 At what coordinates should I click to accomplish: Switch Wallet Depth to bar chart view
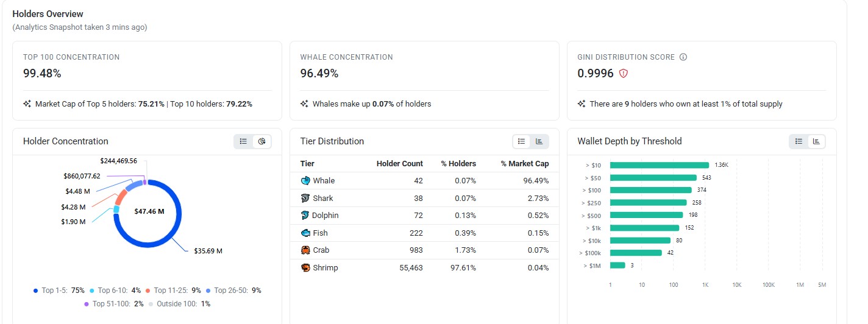point(817,141)
